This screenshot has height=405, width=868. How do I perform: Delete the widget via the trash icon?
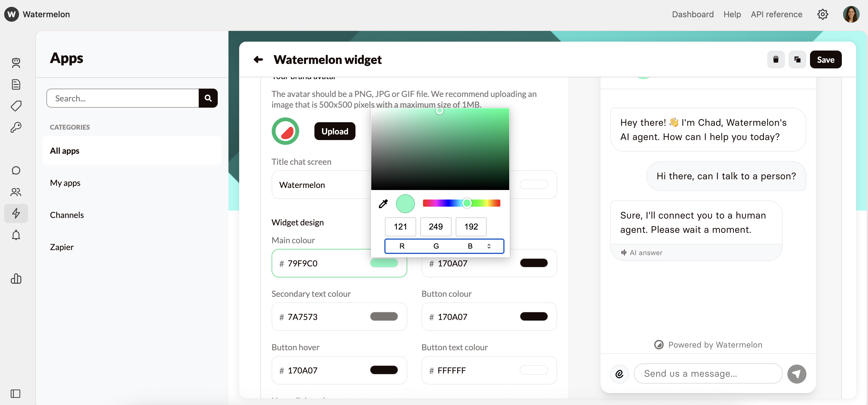pyautogui.click(x=776, y=59)
